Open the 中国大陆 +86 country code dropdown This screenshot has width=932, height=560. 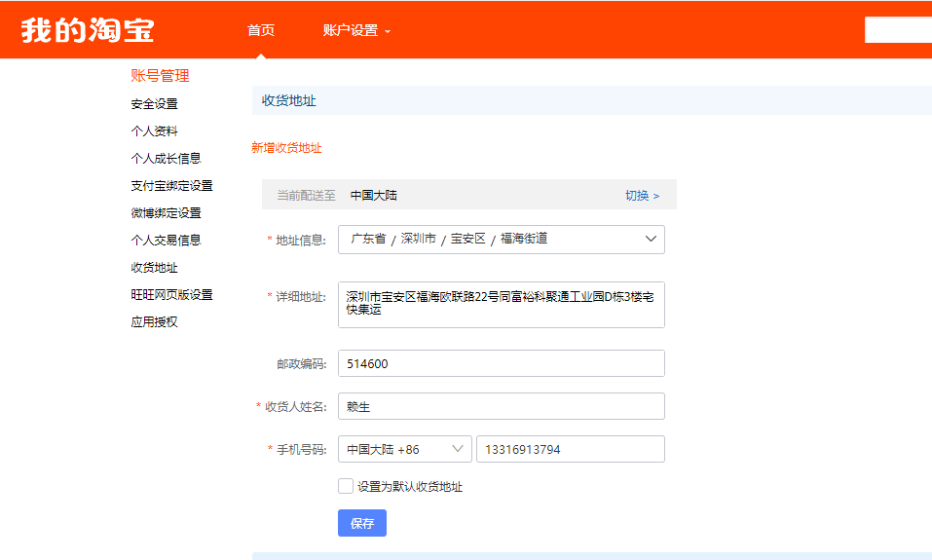pos(404,449)
